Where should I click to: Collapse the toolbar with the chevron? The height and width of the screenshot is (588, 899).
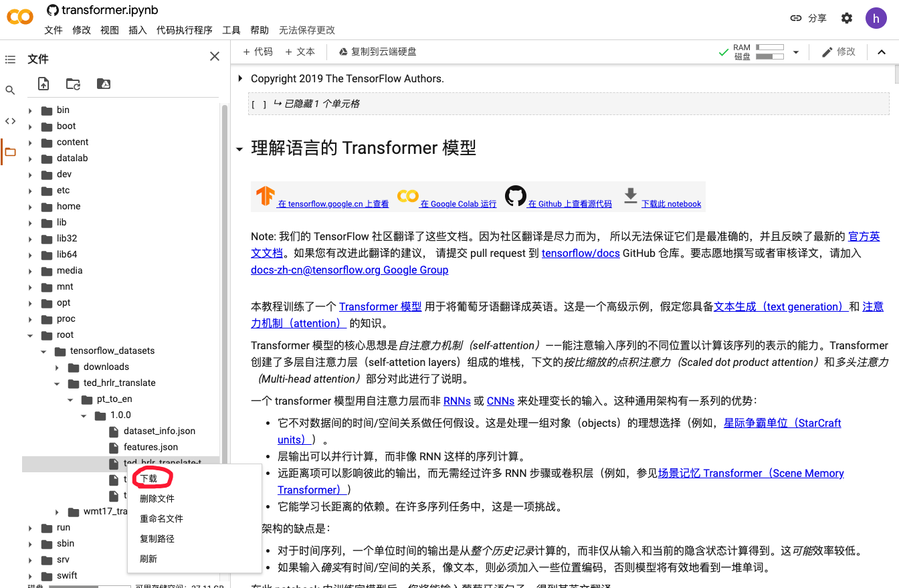881,52
